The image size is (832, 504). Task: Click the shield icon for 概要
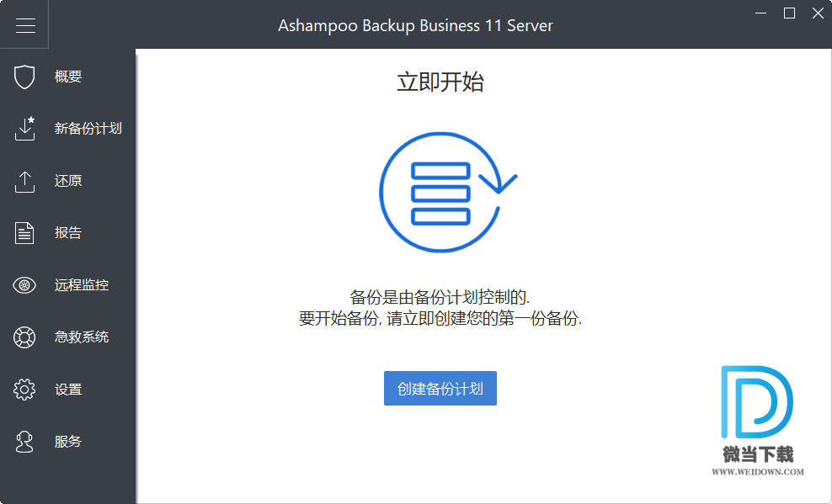(24, 77)
